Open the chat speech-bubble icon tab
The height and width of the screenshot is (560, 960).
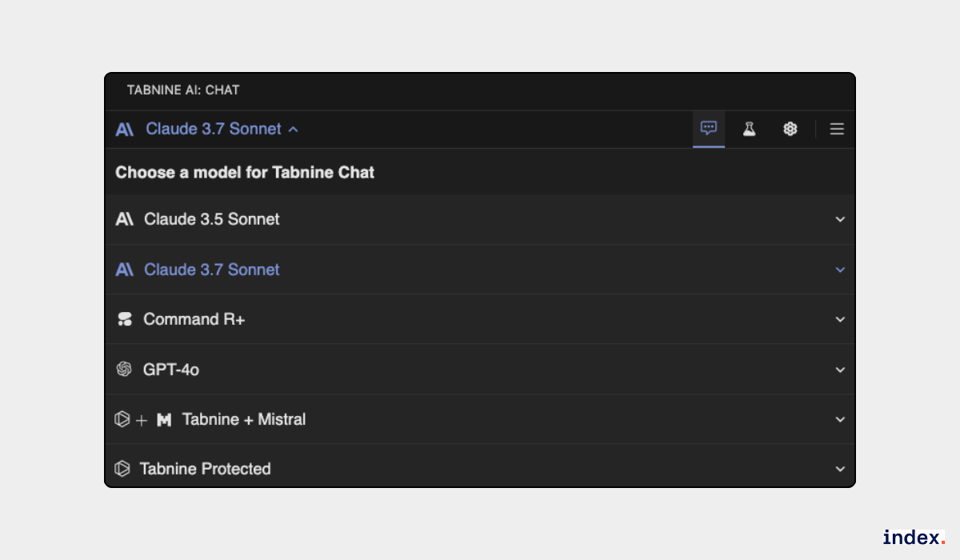click(x=709, y=129)
